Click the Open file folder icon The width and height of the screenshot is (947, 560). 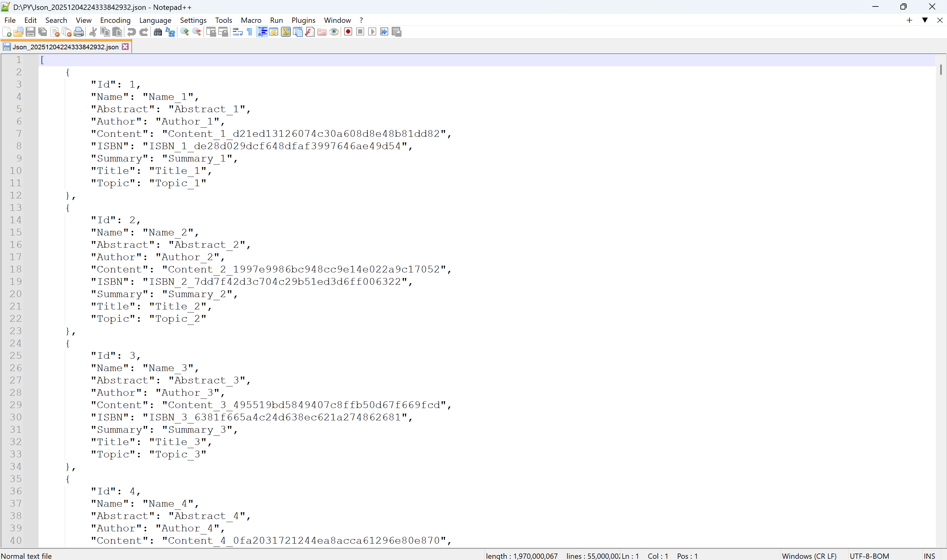coord(19,32)
